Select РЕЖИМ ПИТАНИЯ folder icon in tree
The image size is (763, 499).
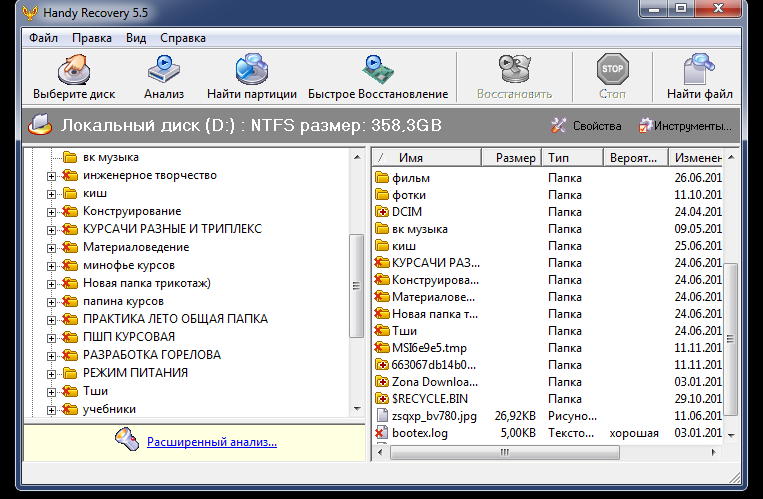[x=70, y=373]
